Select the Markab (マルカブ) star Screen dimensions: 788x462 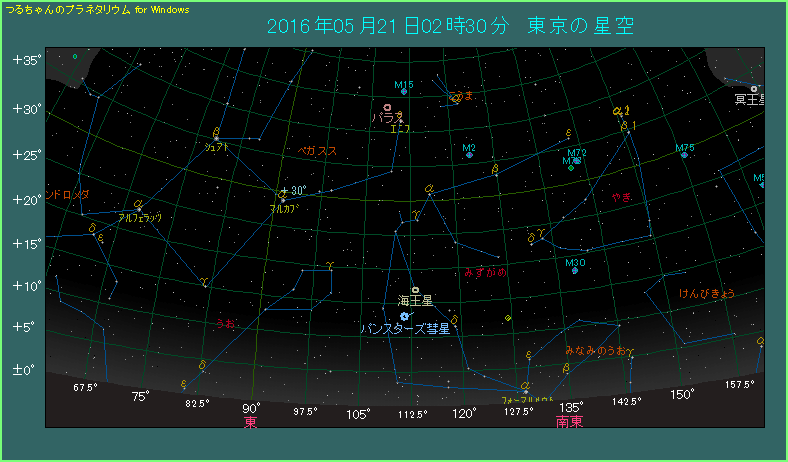pyautogui.click(x=283, y=197)
